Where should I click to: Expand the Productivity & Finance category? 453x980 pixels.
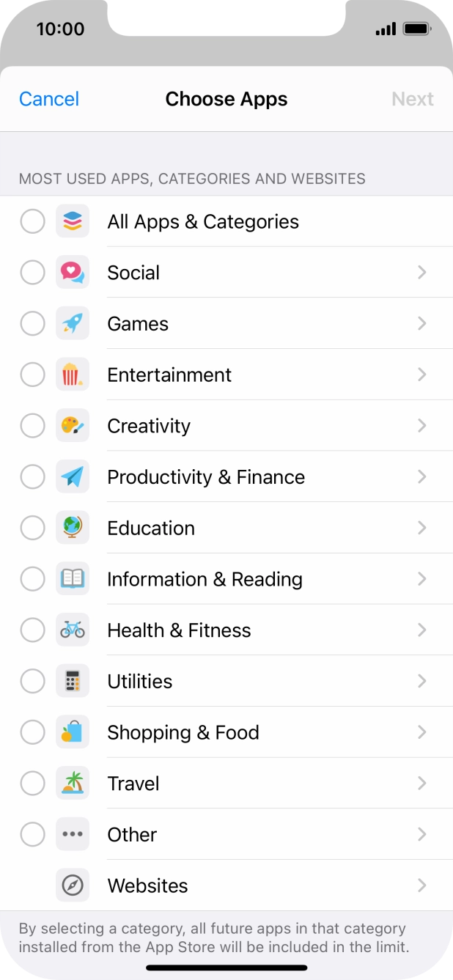click(422, 476)
